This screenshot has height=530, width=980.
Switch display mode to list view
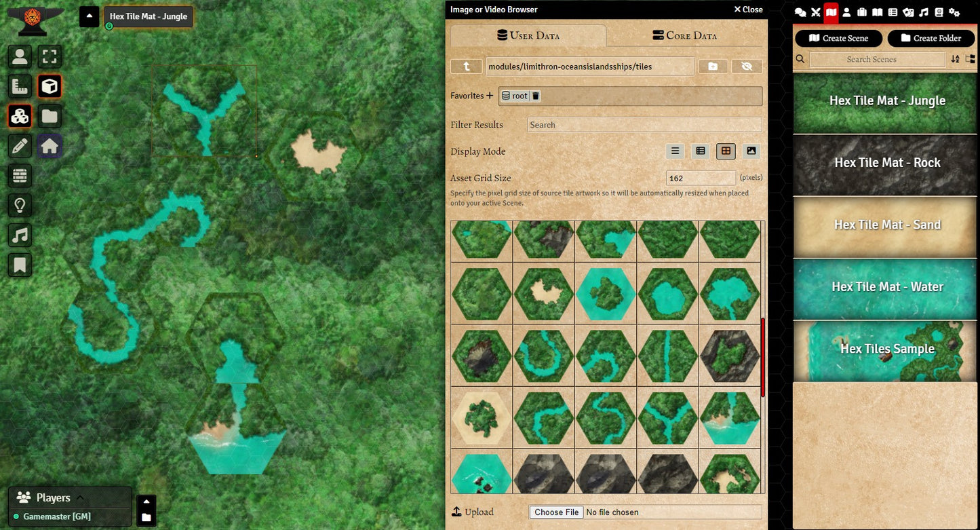coord(675,151)
